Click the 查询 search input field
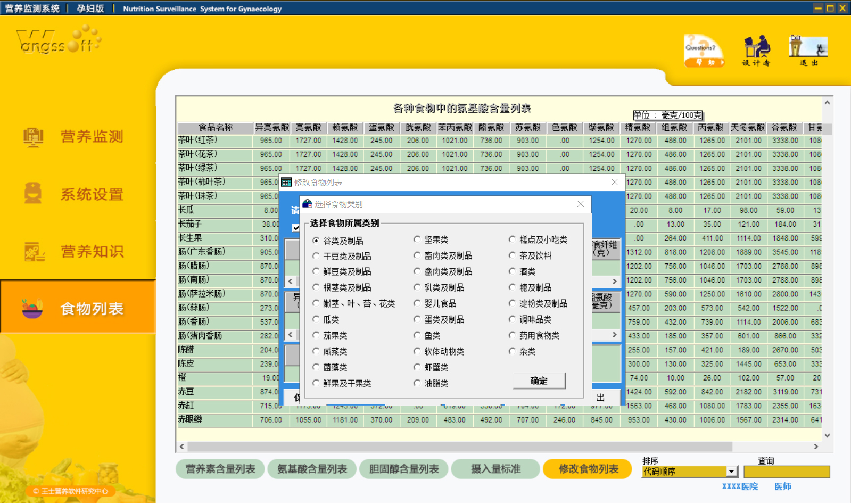 pos(787,472)
